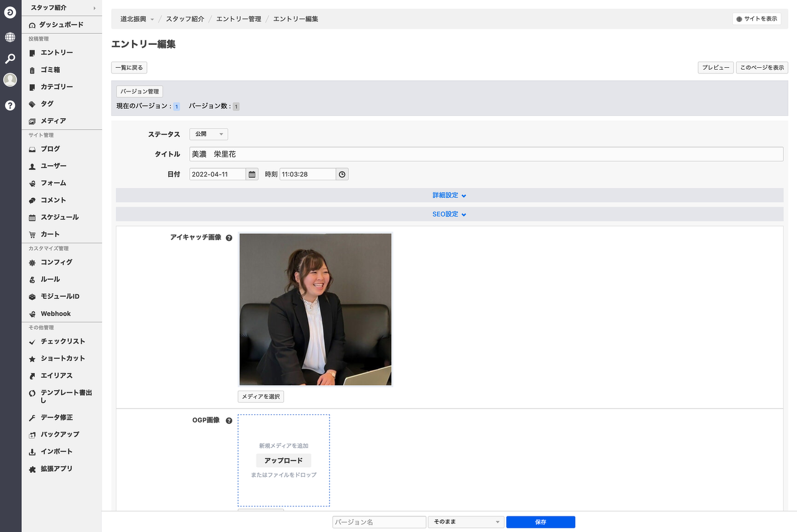Click the バージョン名 input field
This screenshot has height=532, width=797.
[x=379, y=522]
